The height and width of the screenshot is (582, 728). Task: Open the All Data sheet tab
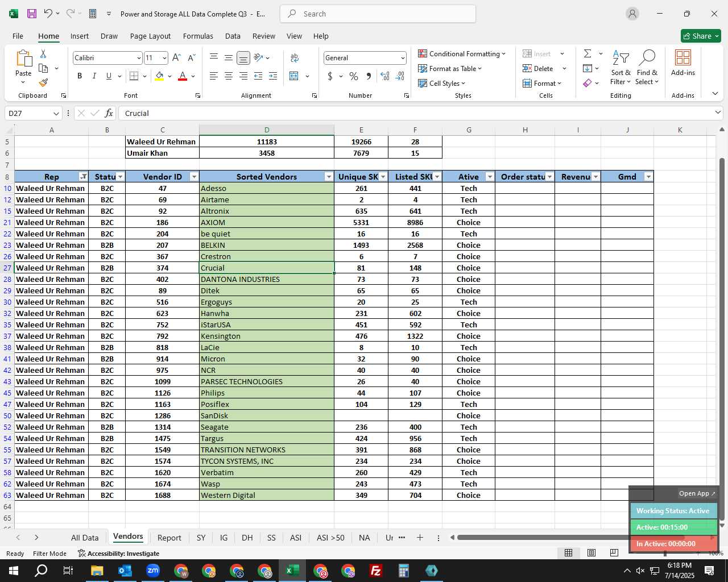pyautogui.click(x=85, y=538)
